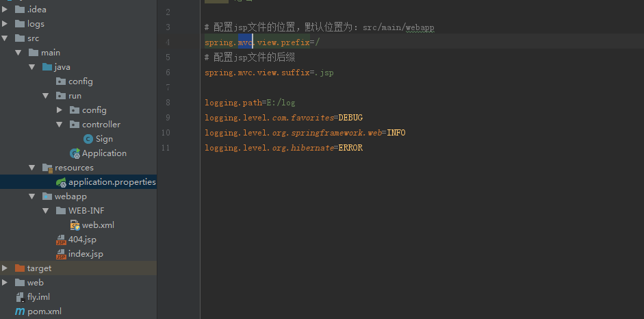644x319 pixels.
Task: Click the 404.jsp JSP file icon
Action: (61, 240)
